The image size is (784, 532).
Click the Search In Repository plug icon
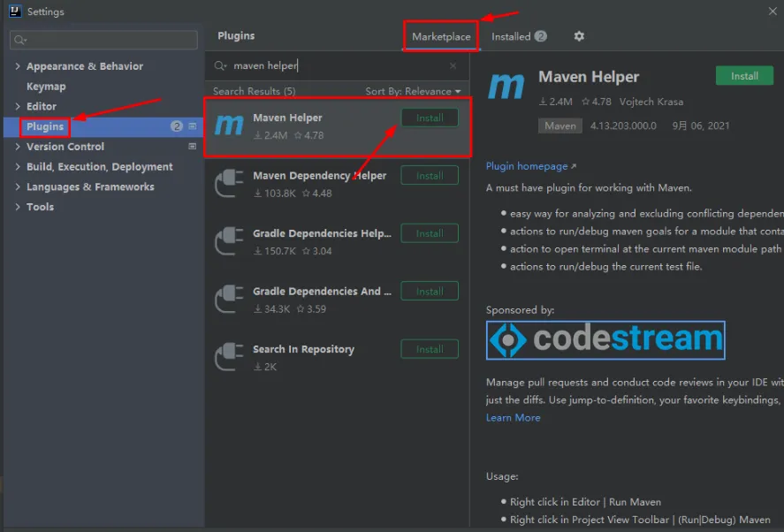click(229, 356)
